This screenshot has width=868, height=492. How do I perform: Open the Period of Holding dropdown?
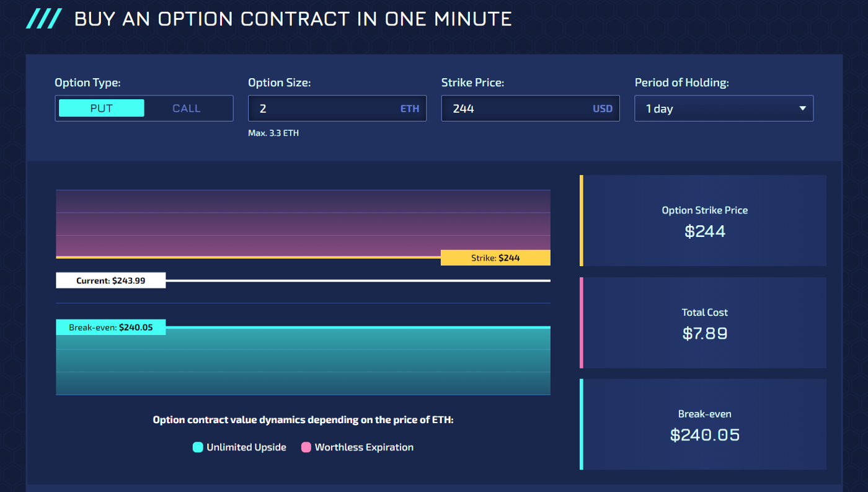pos(724,109)
